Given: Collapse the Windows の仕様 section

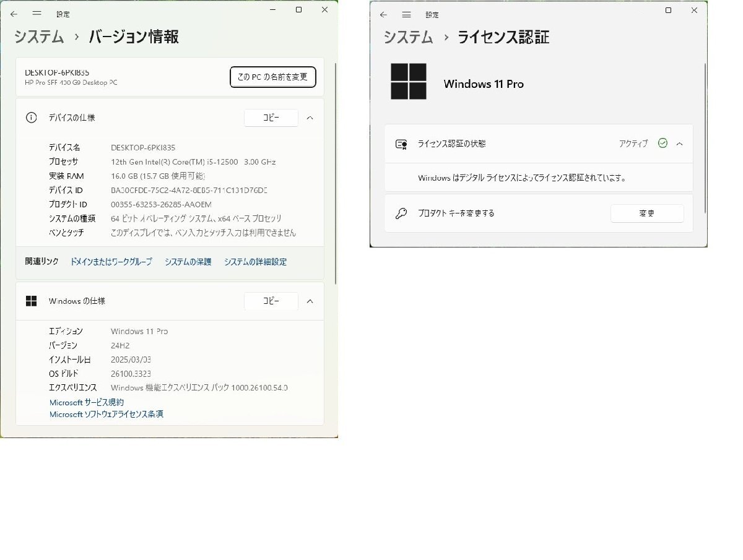Looking at the screenshot, I should [x=310, y=301].
